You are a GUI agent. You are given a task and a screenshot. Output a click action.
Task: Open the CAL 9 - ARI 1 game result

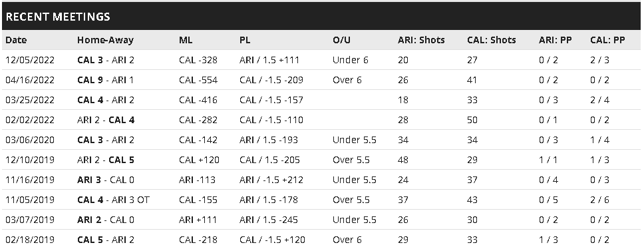point(105,80)
